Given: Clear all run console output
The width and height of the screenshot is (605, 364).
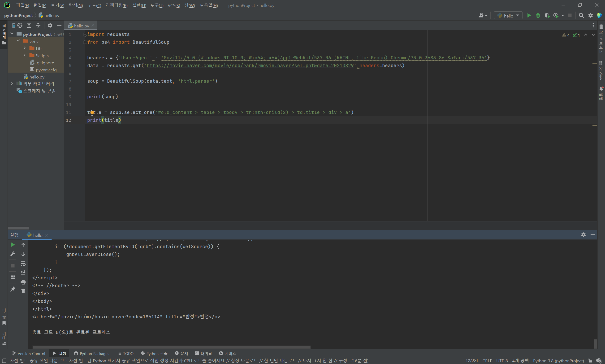Looking at the screenshot, I should pyautogui.click(x=23, y=291).
